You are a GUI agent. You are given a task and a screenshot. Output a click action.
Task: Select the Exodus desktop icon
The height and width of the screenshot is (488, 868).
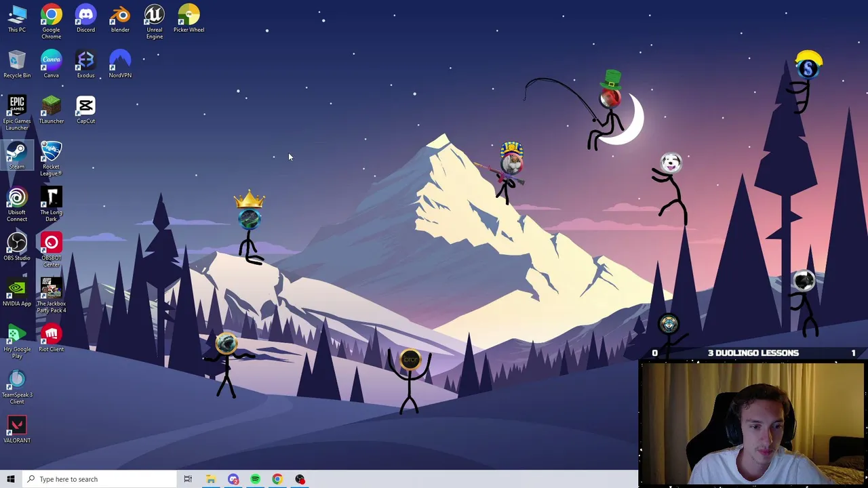coord(85,64)
